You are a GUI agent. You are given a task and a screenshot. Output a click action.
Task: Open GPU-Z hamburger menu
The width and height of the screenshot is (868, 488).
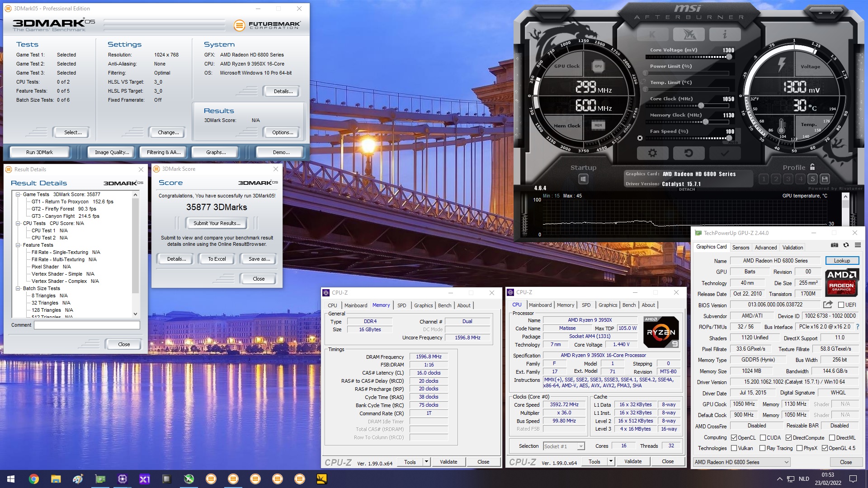(x=858, y=245)
